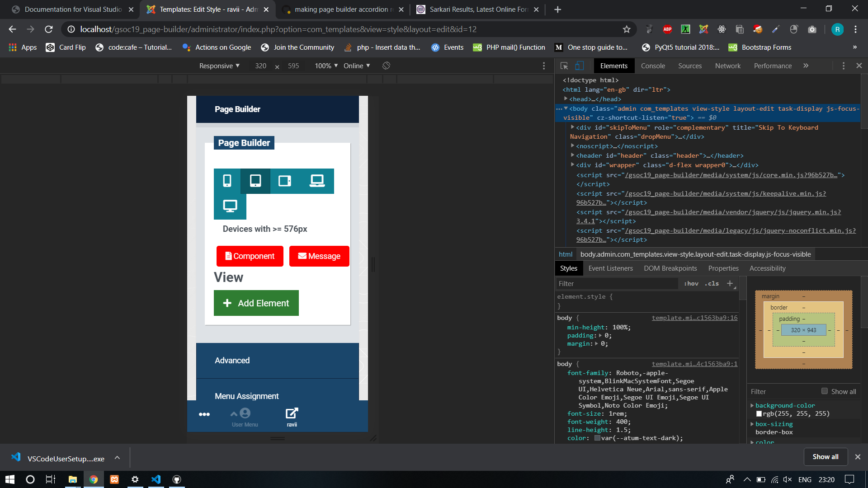Click the red Component button
The height and width of the screenshot is (488, 868).
tap(250, 256)
